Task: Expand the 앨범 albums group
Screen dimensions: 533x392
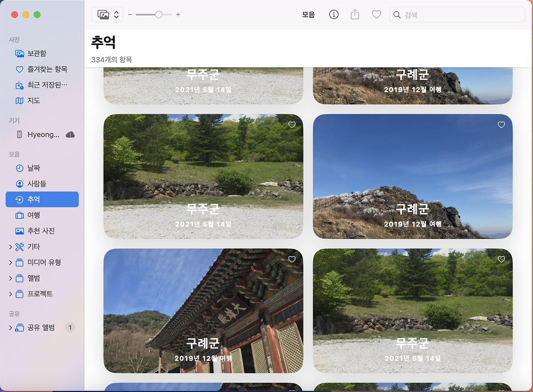Action: click(x=10, y=278)
